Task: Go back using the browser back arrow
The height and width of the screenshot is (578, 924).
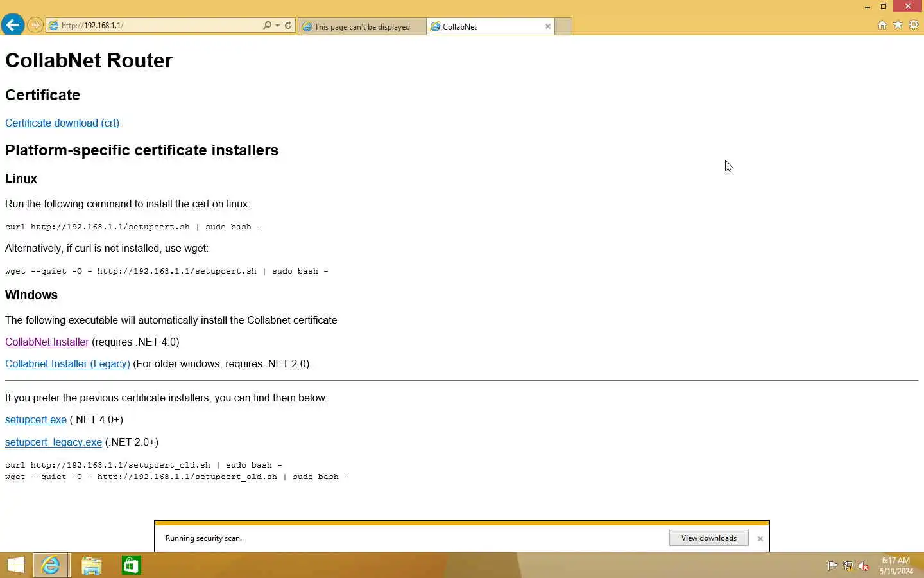Action: [x=12, y=25]
